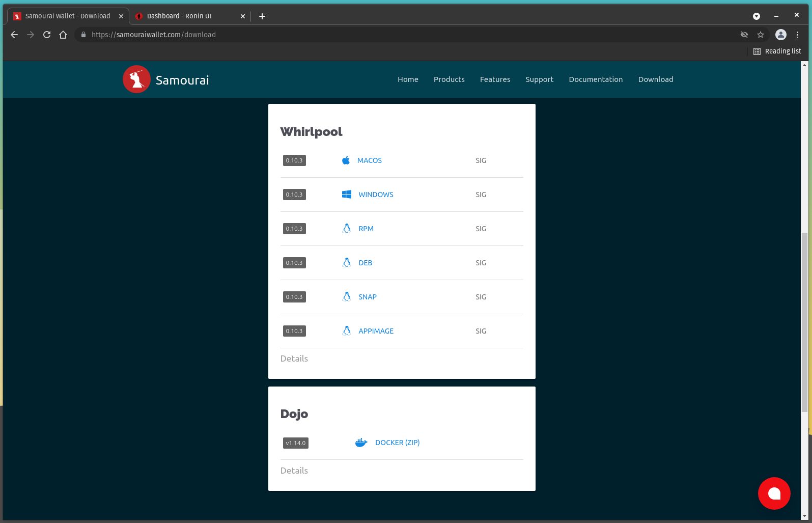
Task: Download the WINDOWS Whirlpool build
Action: point(376,195)
